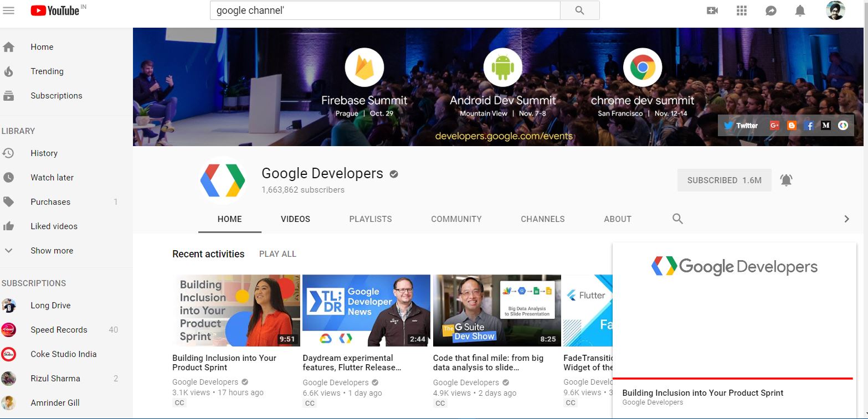The width and height of the screenshot is (868, 419).
Task: Click the search magnifier button
Action: coord(580,11)
